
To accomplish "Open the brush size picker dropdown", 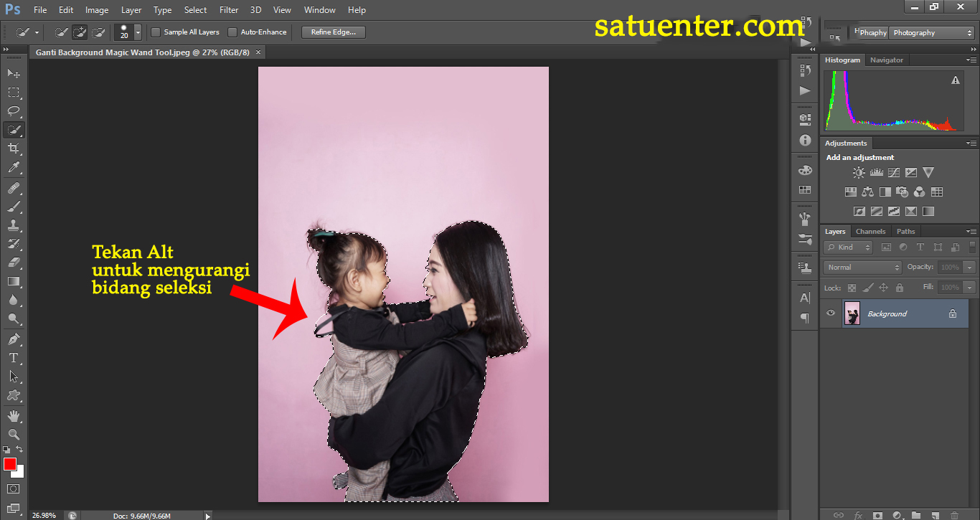I will pos(138,33).
